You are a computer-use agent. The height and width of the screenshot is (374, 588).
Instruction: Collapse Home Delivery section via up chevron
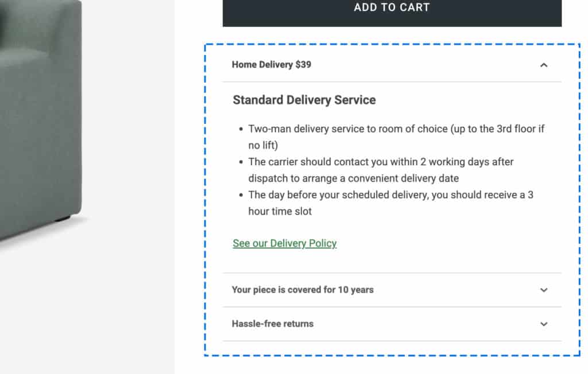[x=543, y=65]
